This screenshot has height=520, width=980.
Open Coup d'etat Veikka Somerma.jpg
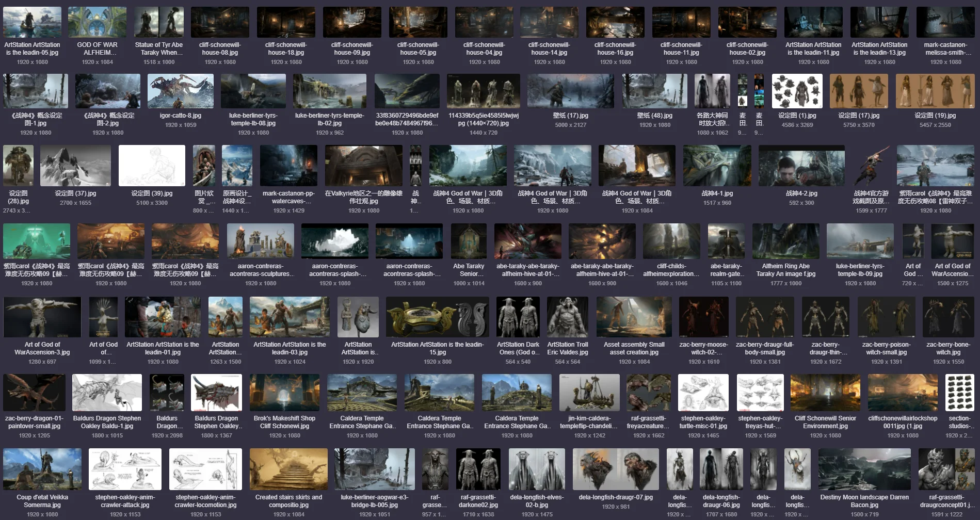click(42, 469)
